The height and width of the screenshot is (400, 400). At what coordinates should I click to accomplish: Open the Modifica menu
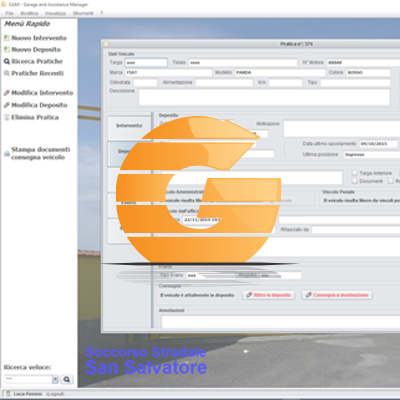29,13
